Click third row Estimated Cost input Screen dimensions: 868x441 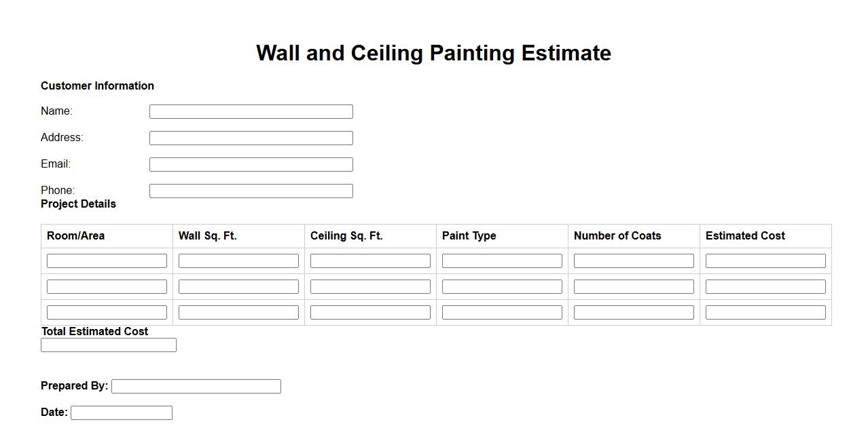[765, 313]
